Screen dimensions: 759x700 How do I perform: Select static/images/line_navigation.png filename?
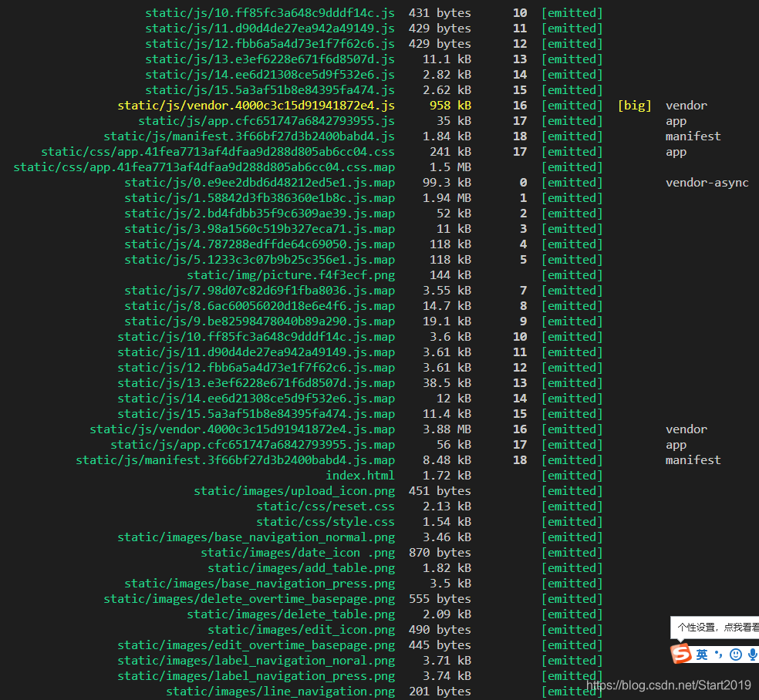click(280, 692)
